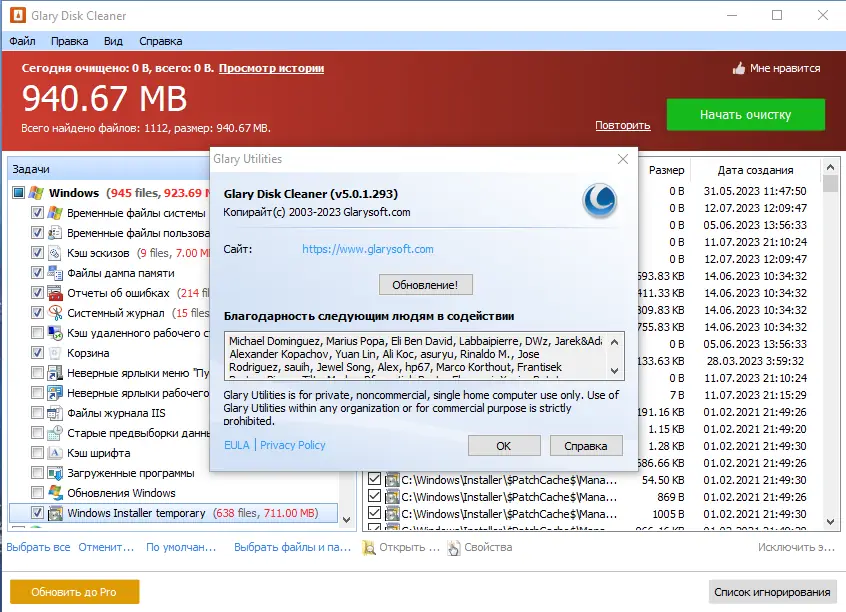The image size is (846, 612).
Task: Click the properties icon next to 'Свойства'
Action: pos(454,547)
